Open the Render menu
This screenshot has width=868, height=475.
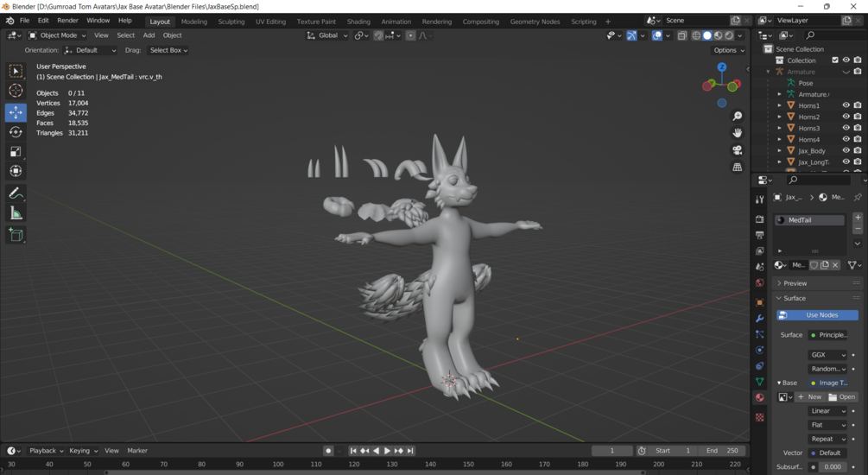[x=67, y=21]
